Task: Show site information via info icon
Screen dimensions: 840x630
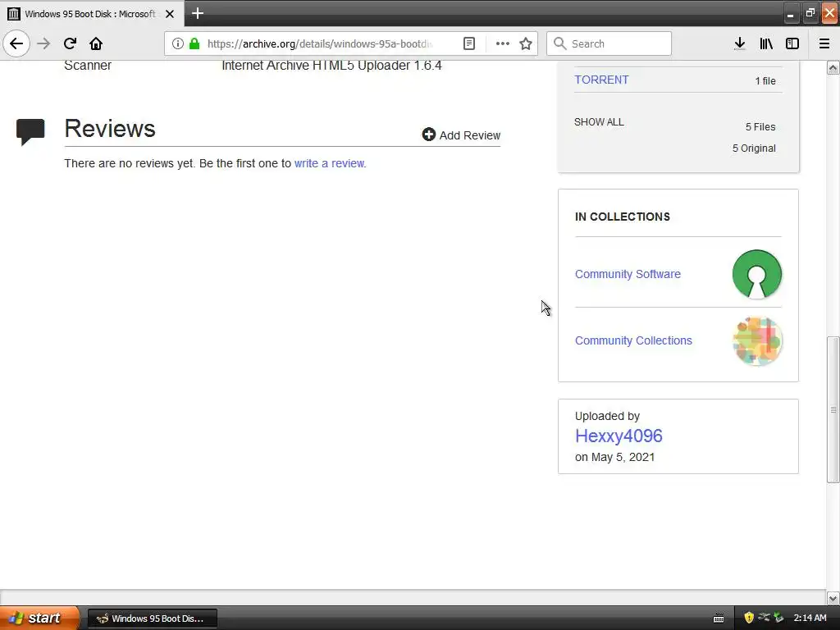Action: pos(178,43)
